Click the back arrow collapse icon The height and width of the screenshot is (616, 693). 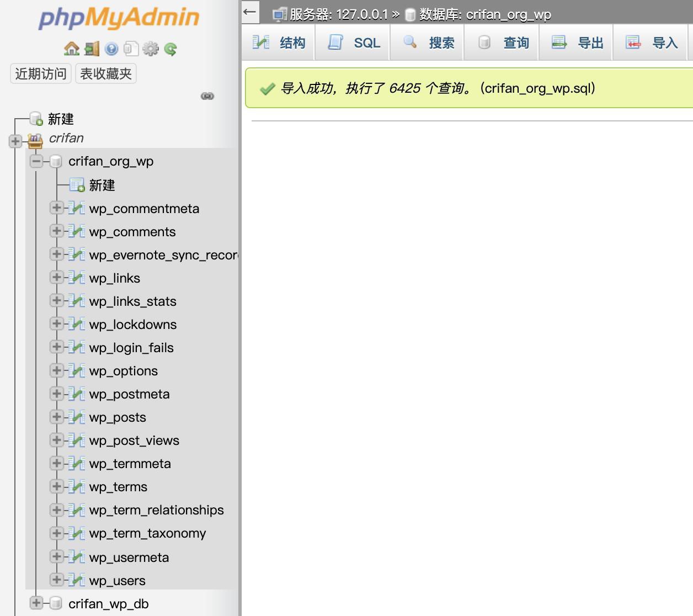[249, 11]
